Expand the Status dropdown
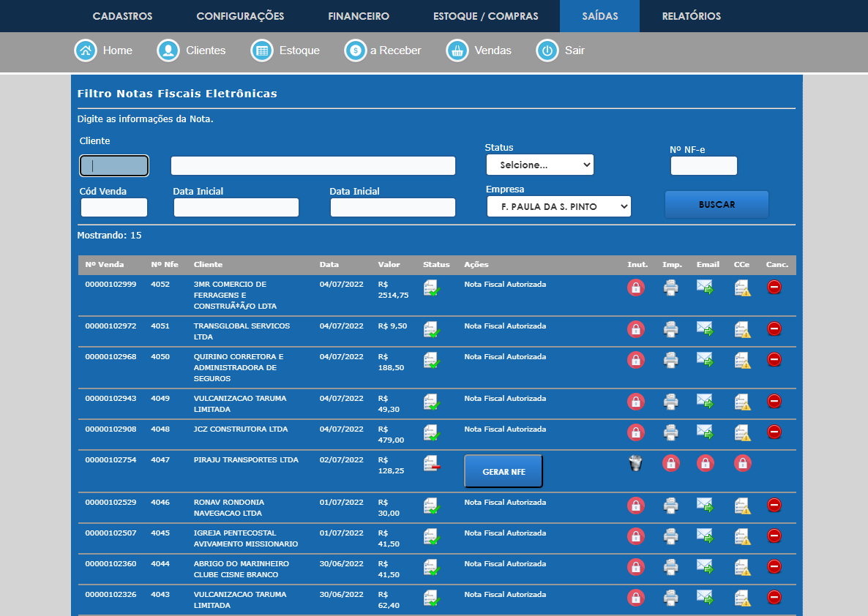The height and width of the screenshot is (616, 868). pos(539,165)
